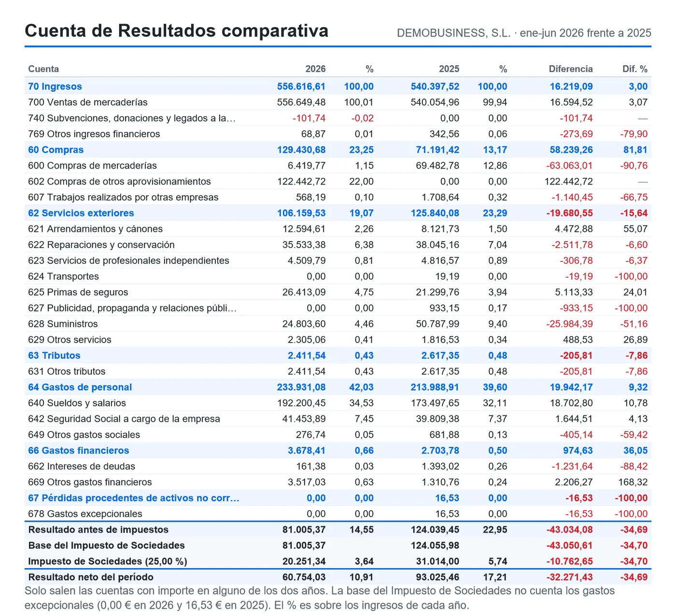Image resolution: width=676 pixels, height=616 pixels.
Task: Click the '62 Servicios exteriores' group heading
Action: (x=81, y=213)
